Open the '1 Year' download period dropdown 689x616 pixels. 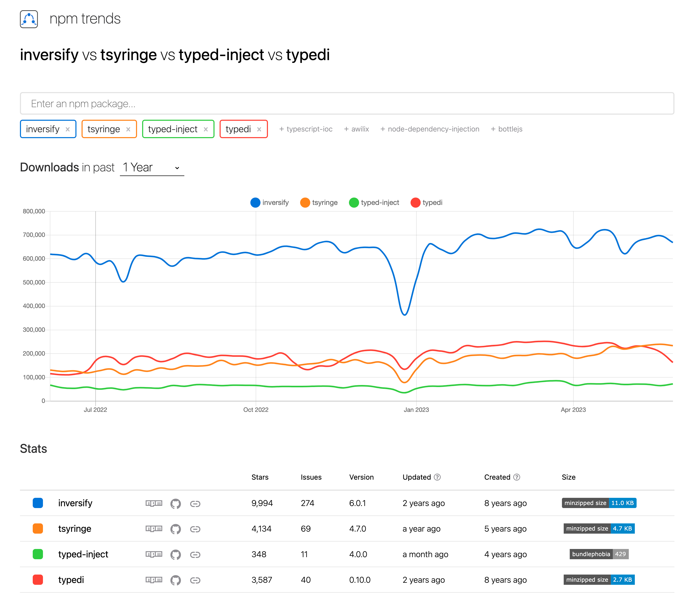(152, 168)
